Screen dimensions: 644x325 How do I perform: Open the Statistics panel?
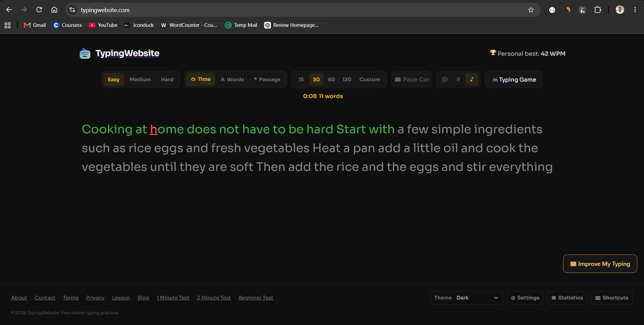tap(567, 298)
